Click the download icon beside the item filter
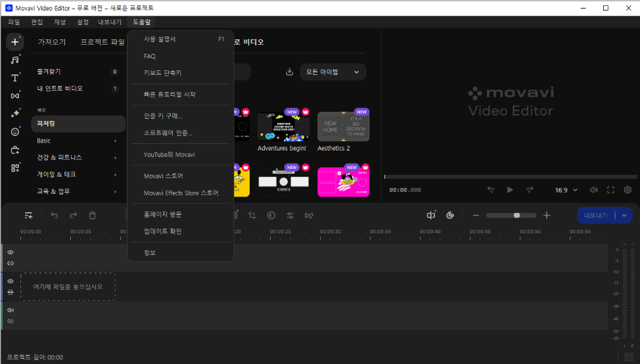Viewport: 640px width, 364px height. 290,72
